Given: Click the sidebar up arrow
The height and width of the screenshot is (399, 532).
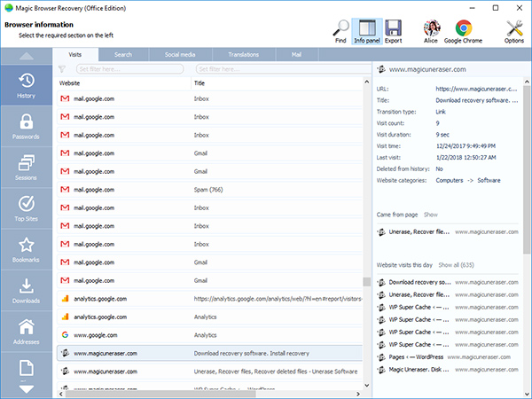Looking at the screenshot, I should click(26, 56).
